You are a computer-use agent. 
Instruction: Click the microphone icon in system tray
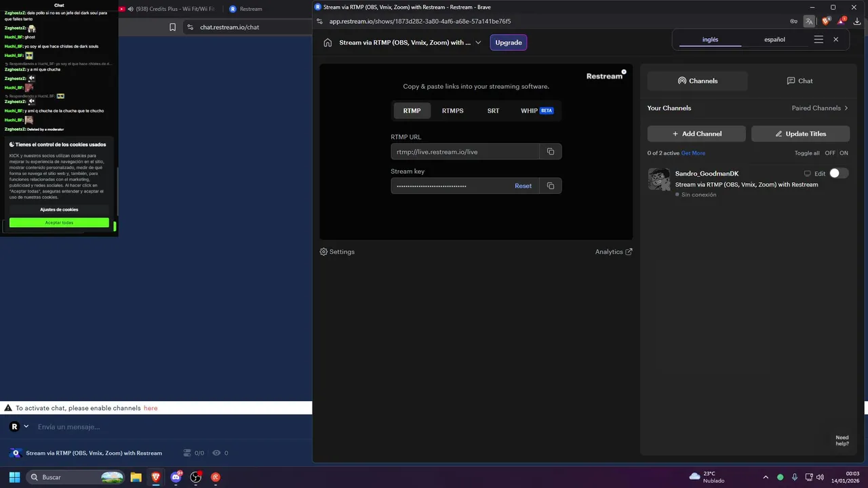click(795, 477)
